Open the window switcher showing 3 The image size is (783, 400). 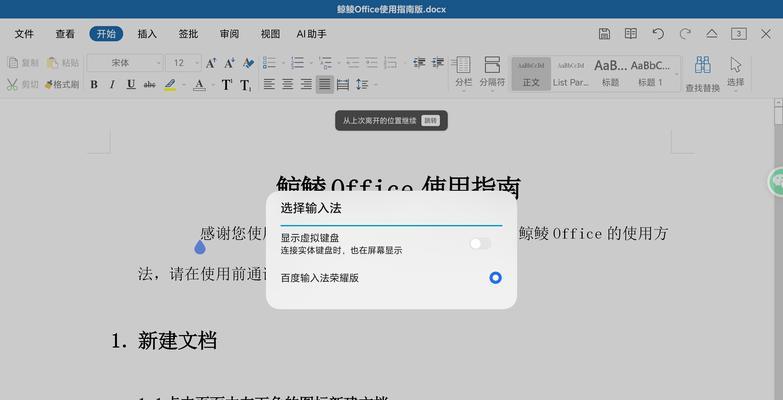739,33
